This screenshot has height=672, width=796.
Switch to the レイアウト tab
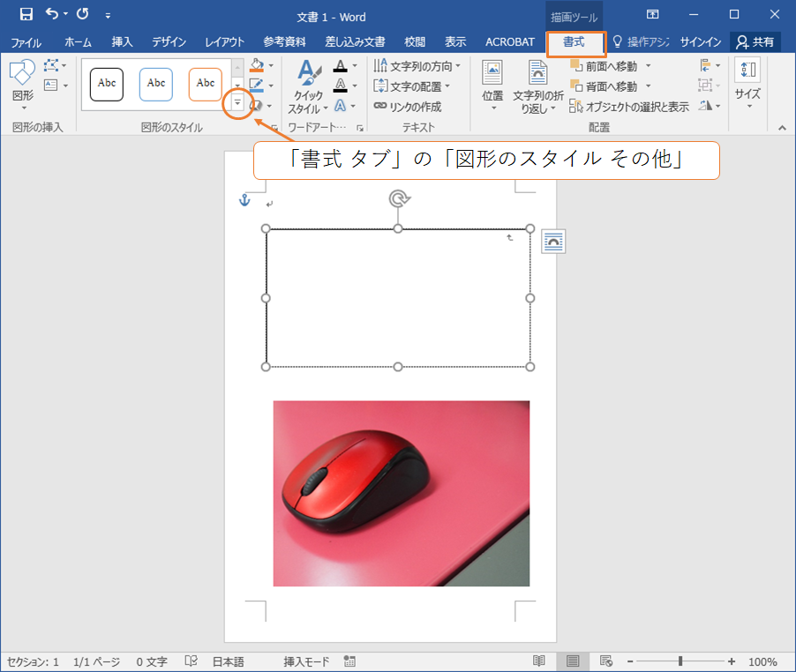click(x=224, y=42)
